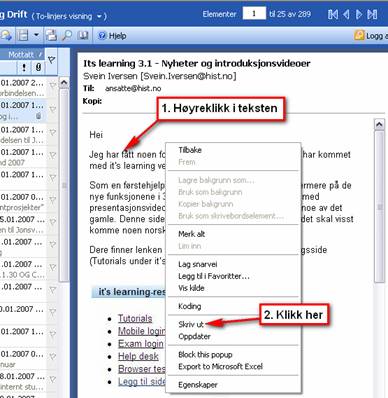The width and height of the screenshot is (388, 398).
Task: Open the Help desk link
Action: click(138, 357)
